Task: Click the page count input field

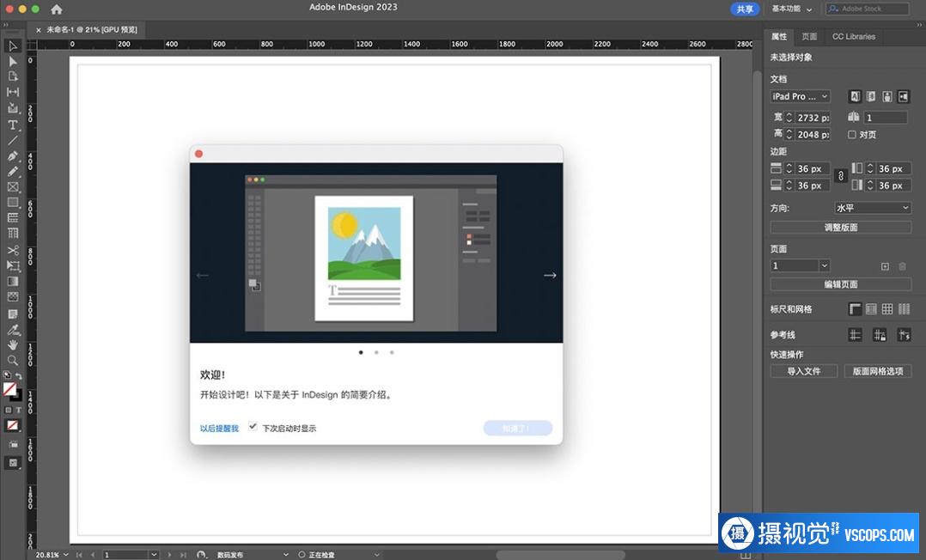Action: pyautogui.click(x=886, y=118)
